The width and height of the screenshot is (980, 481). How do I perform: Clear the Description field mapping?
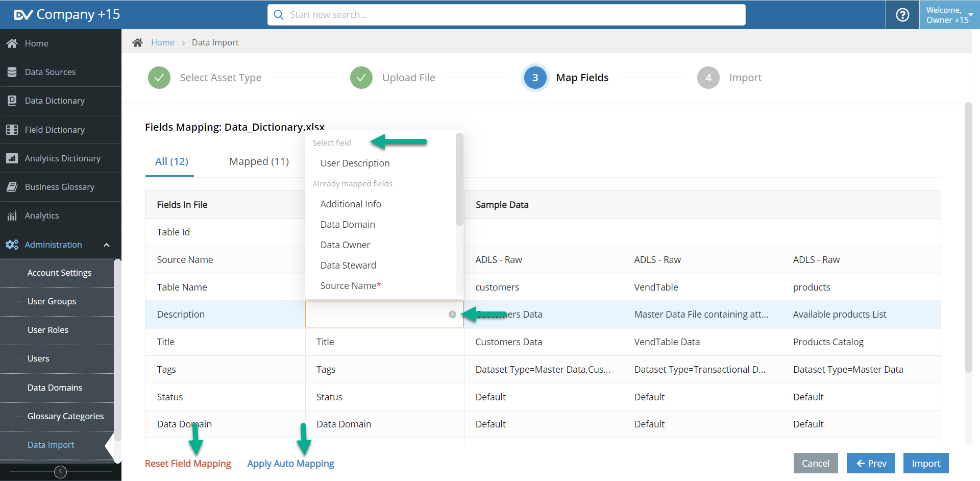(452, 315)
